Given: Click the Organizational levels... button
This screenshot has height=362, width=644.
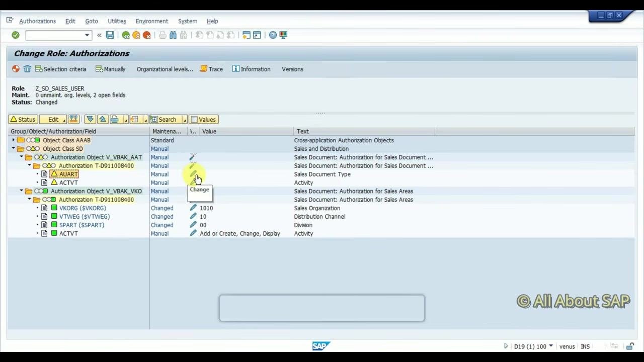Looking at the screenshot, I should click(165, 69).
